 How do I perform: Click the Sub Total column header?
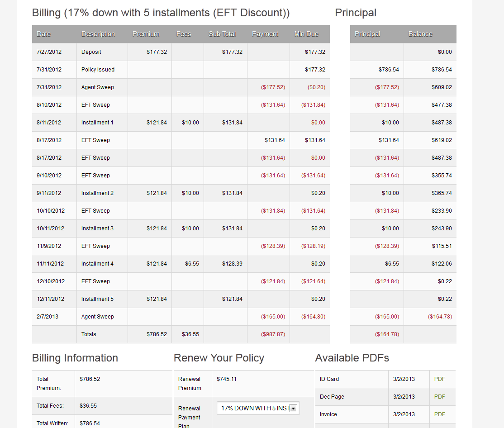(x=222, y=34)
